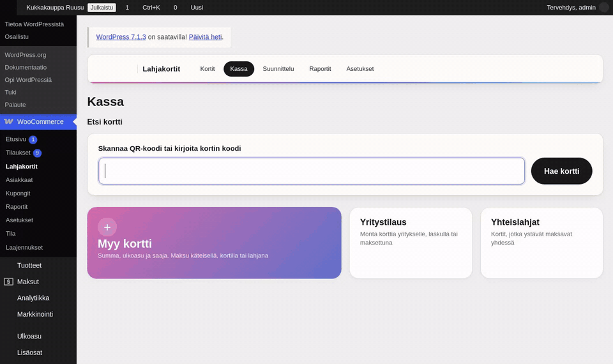Viewport: 613px width, 364px height.
Task: Open the Tuotteet menu
Action: click(x=29, y=265)
